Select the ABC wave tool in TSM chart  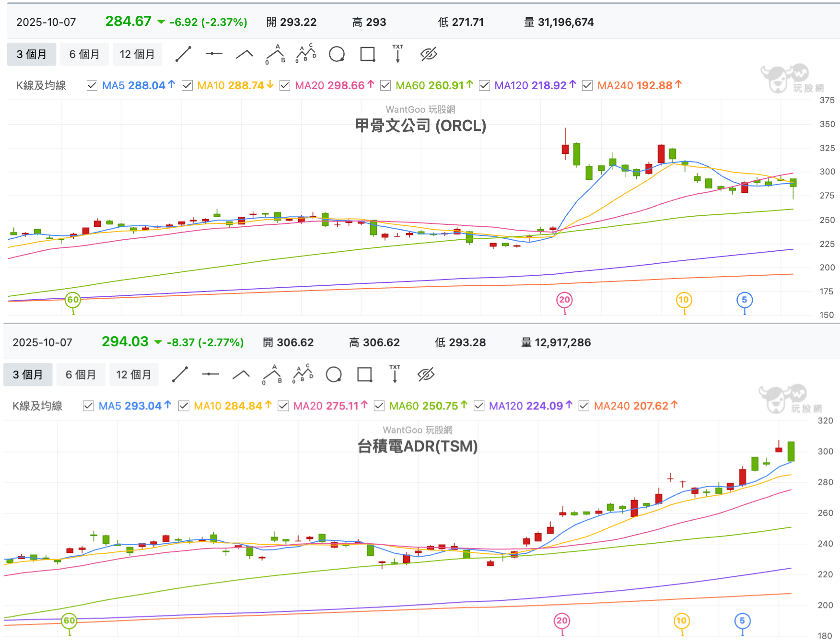(272, 374)
